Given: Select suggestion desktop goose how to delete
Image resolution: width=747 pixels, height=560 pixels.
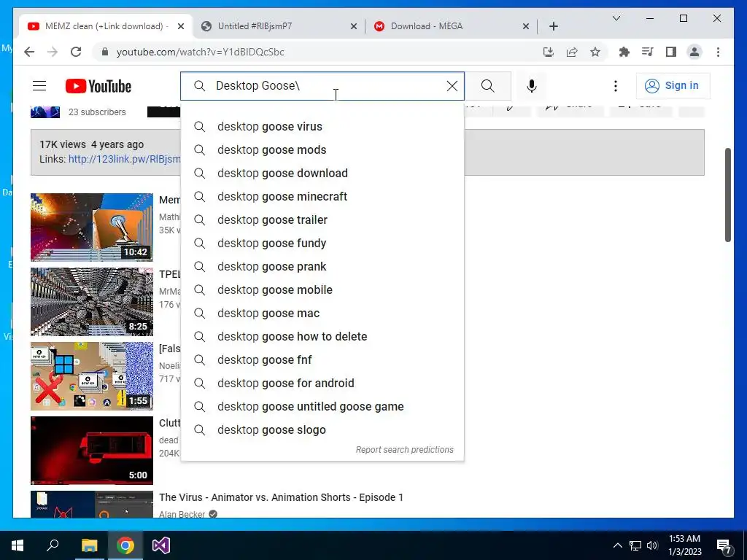Looking at the screenshot, I should pyautogui.click(x=322, y=336).
